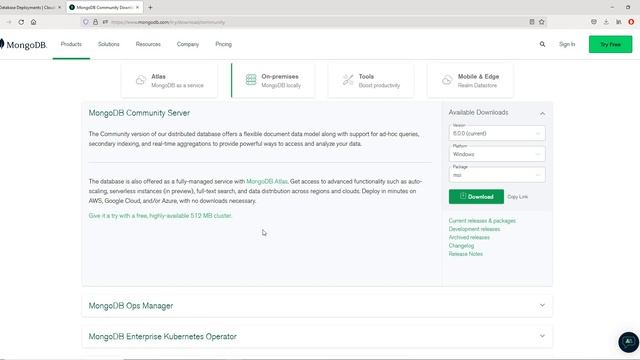The width and height of the screenshot is (640, 360).
Task: Select the Atlas MongoDB as a service card
Action: click(169, 80)
